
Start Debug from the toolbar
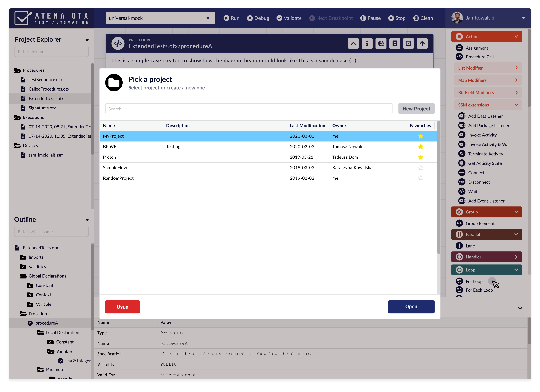(x=258, y=18)
